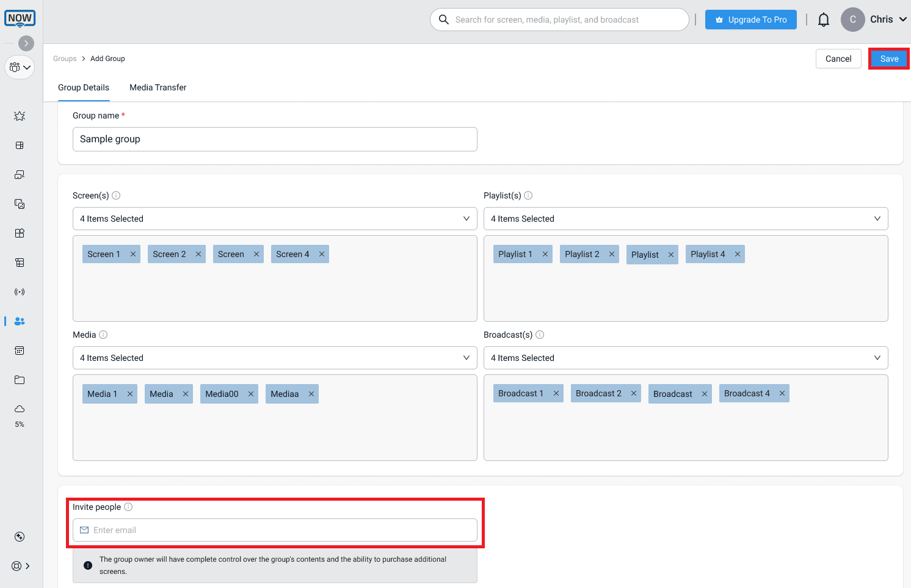Open the Media selection dropdown
911x588 pixels.
(275, 358)
